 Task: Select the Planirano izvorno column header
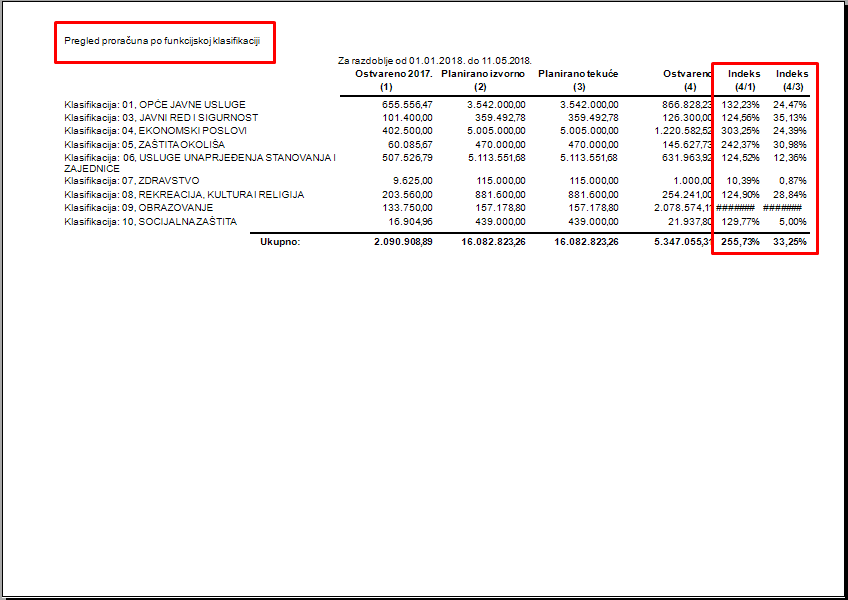click(484, 74)
